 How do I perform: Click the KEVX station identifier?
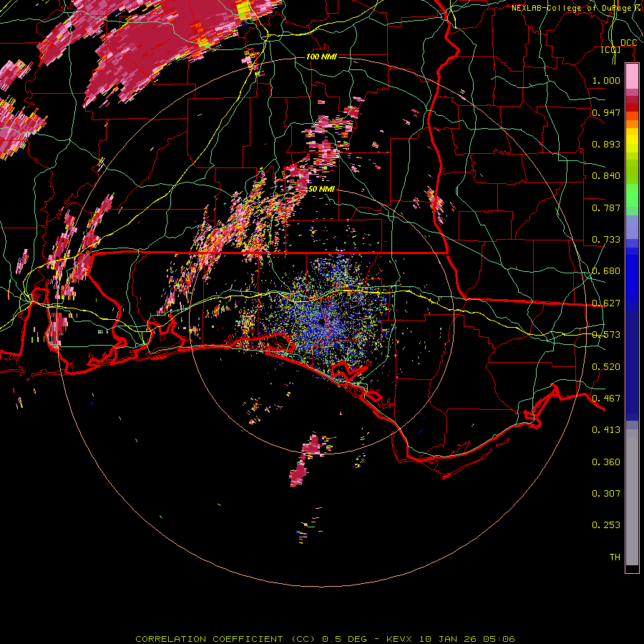[400, 639]
